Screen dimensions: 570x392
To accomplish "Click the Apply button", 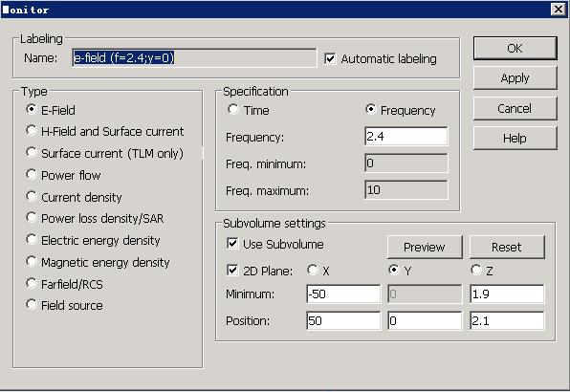I will [x=515, y=78].
